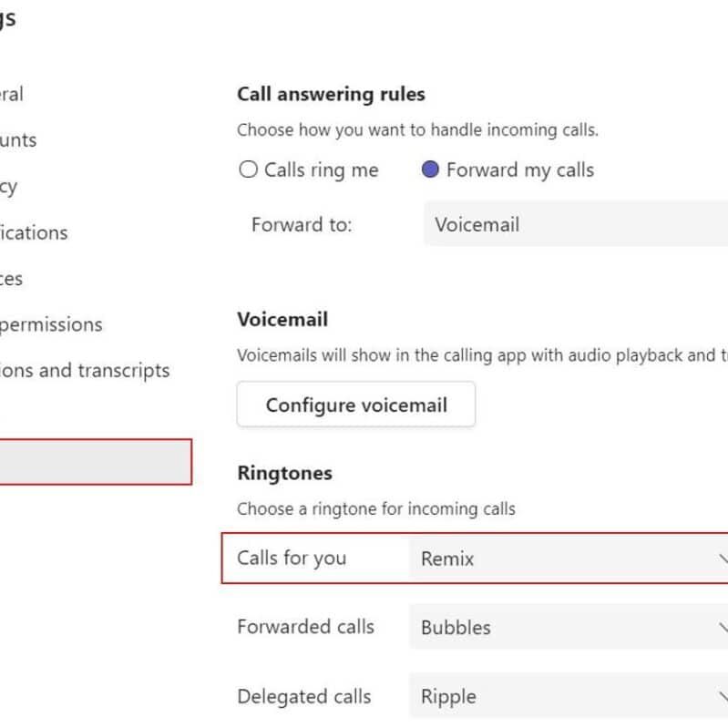
Task: Click the Configure voicemail button
Action: [x=356, y=405]
